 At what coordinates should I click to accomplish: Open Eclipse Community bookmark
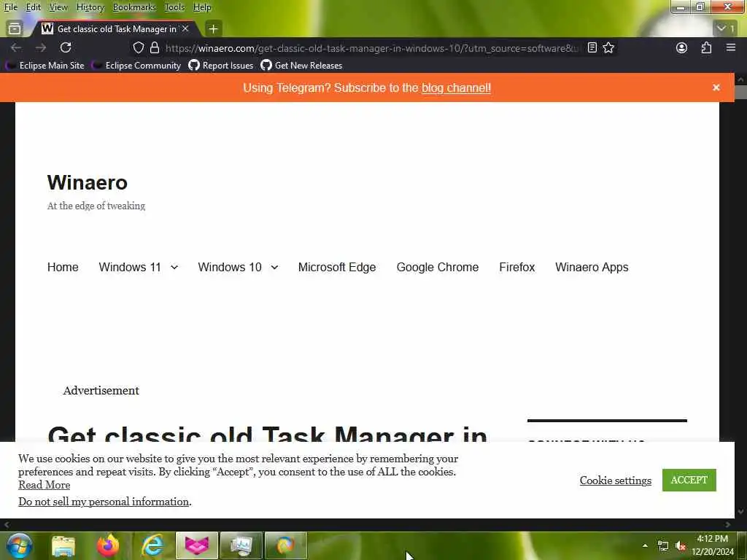[136, 65]
